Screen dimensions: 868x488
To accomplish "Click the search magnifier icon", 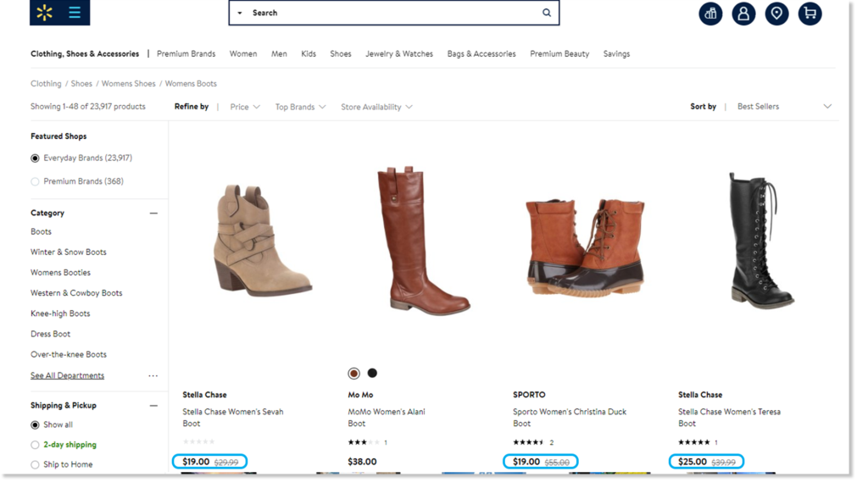I will point(547,13).
